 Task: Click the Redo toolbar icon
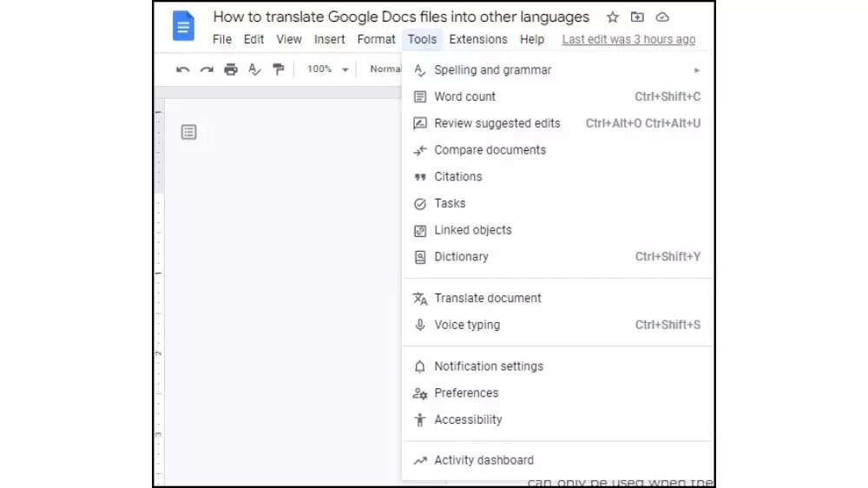coord(207,69)
